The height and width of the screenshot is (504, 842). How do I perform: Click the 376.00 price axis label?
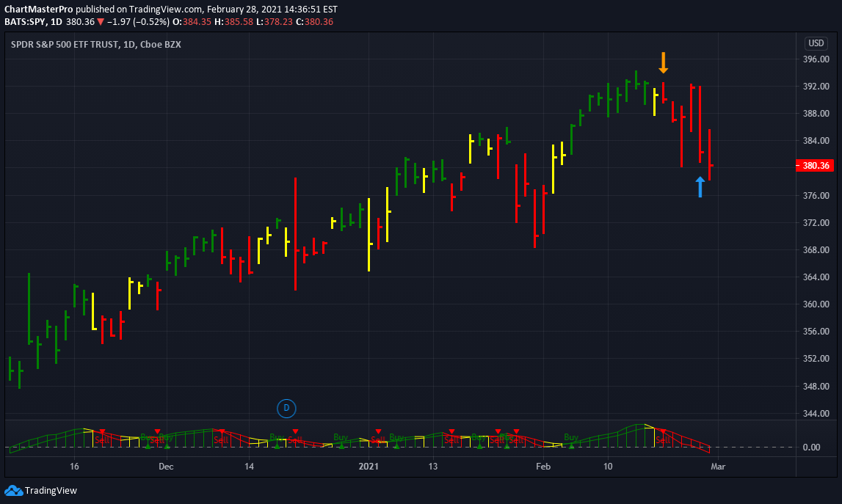pyautogui.click(x=816, y=195)
